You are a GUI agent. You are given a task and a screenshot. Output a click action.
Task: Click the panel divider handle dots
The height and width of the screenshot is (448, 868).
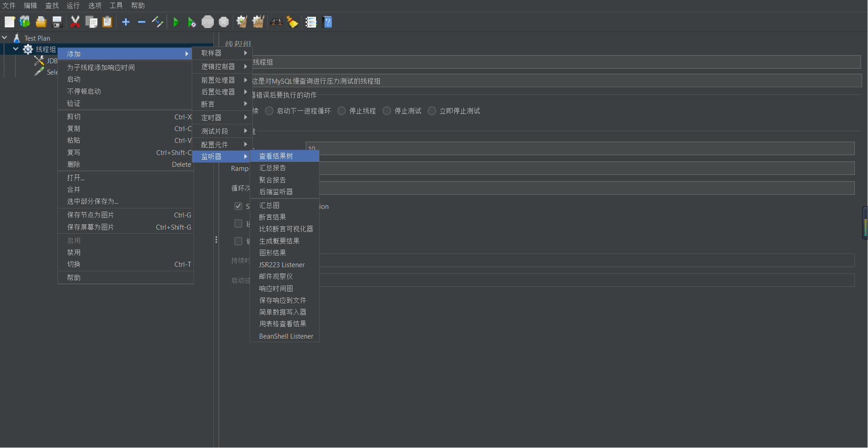[x=216, y=240]
